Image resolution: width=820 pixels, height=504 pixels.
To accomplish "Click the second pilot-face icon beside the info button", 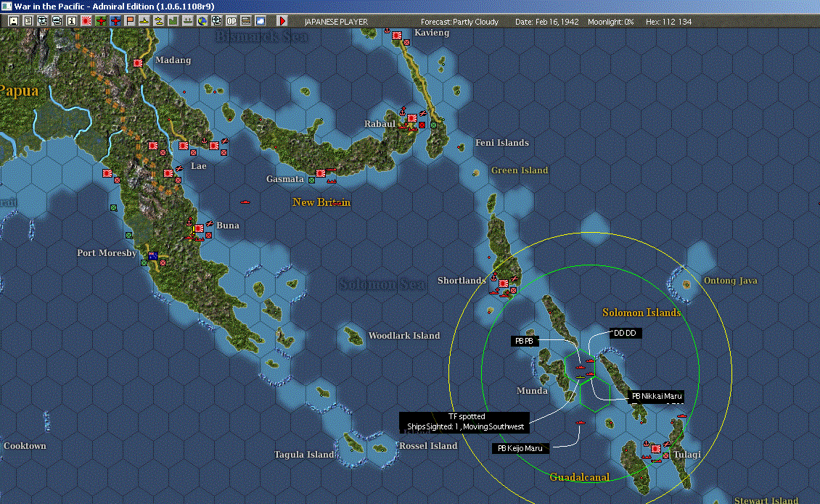I will tap(57, 21).
